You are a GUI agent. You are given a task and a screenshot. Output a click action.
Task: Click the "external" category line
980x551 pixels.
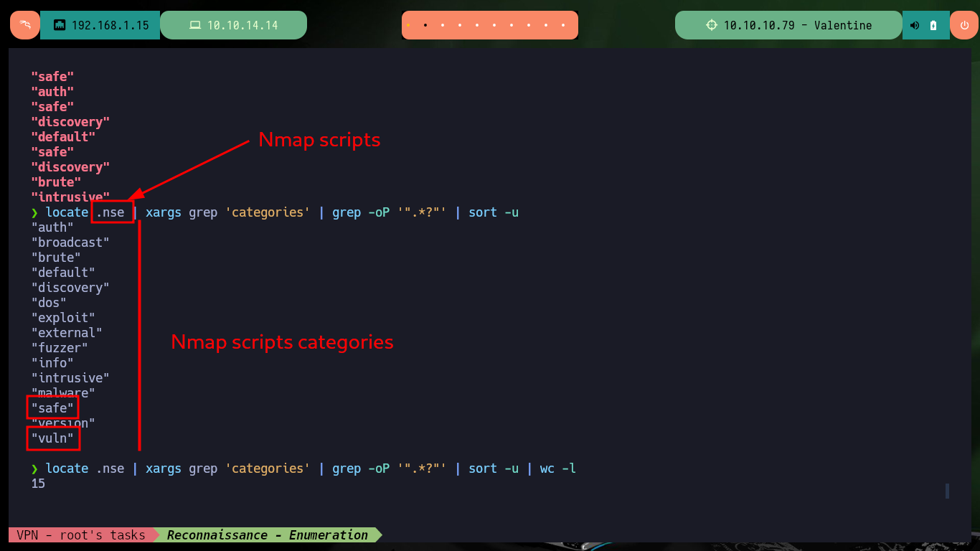[x=67, y=333]
